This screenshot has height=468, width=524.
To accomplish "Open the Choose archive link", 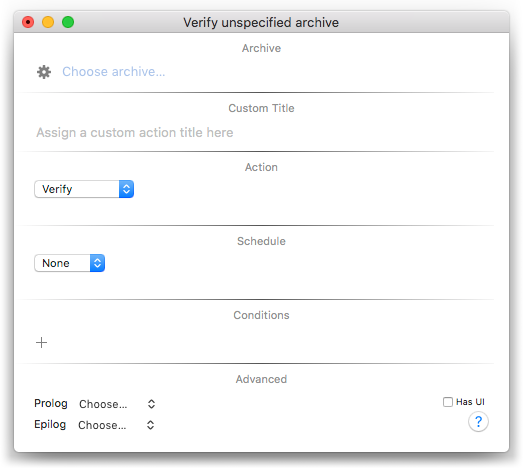I will 114,72.
